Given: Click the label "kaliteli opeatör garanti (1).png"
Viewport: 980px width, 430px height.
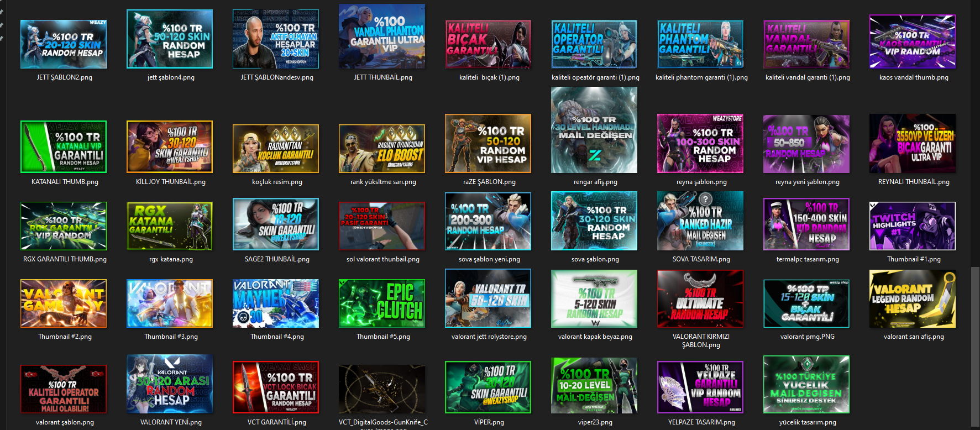Looking at the screenshot, I should coord(595,77).
